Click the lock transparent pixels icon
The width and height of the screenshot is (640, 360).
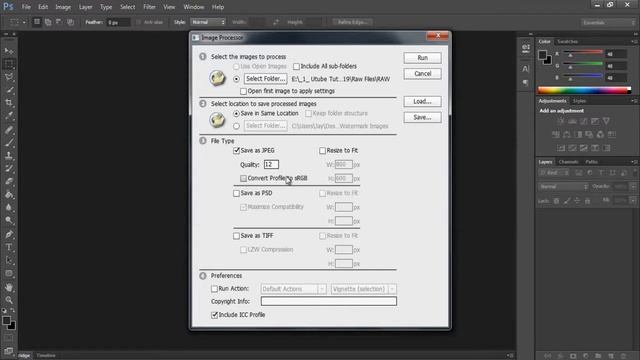[556, 201]
